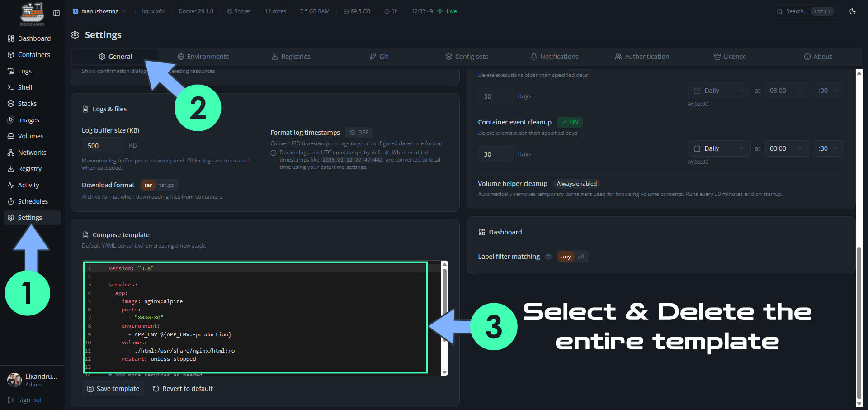868x410 pixels.
Task: Open mariushosting environment dropdown
Action: point(99,11)
